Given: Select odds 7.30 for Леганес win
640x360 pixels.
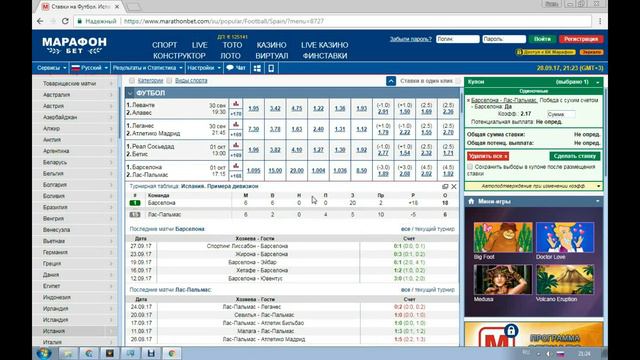Looking at the screenshot, I should 253,129.
